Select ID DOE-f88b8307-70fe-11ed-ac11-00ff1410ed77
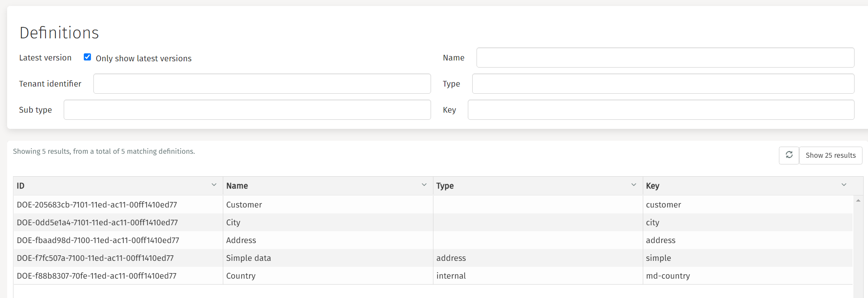Screen dimensions: 868x298 [97, 276]
